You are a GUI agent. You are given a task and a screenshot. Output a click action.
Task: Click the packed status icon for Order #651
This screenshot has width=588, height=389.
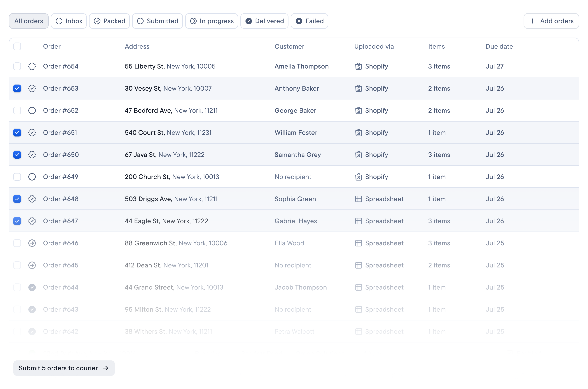pos(32,132)
